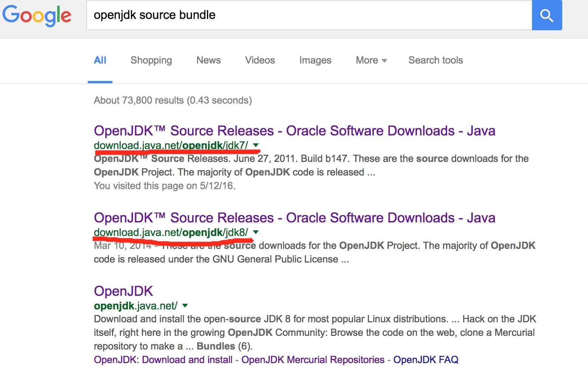Viewport: 588px width, 379px height.
Task: Click the 'Bundles (6).' snippet text
Action: click(225, 346)
